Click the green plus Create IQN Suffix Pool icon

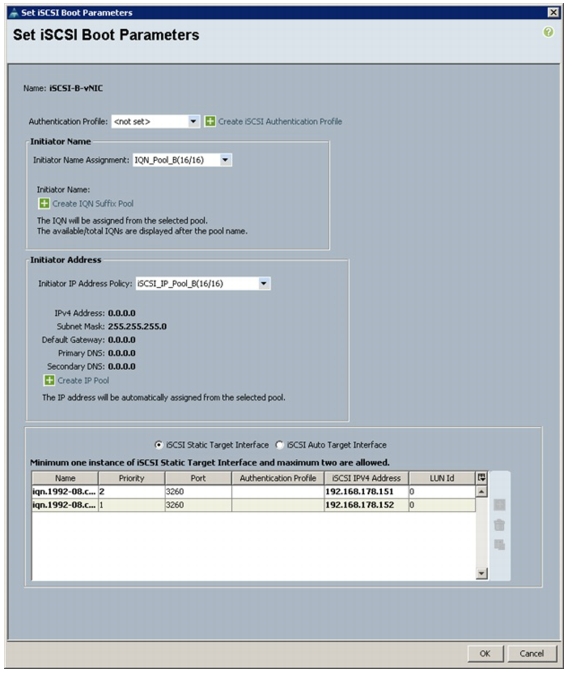point(44,203)
